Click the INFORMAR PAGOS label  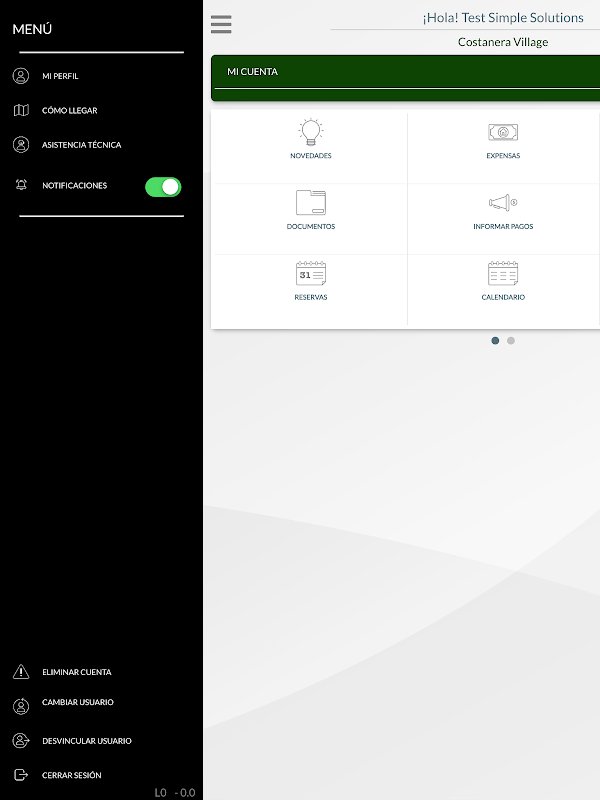click(503, 227)
